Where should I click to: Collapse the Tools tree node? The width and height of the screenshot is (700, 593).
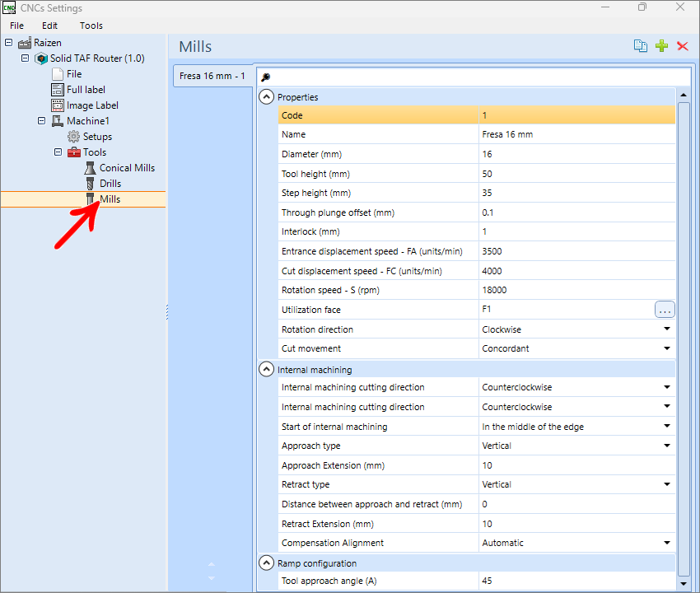58,152
